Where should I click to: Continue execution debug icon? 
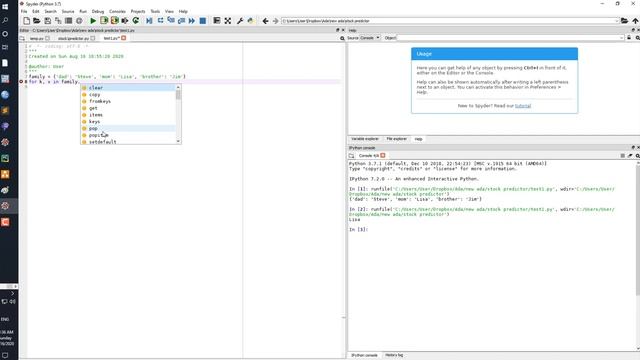(192, 21)
